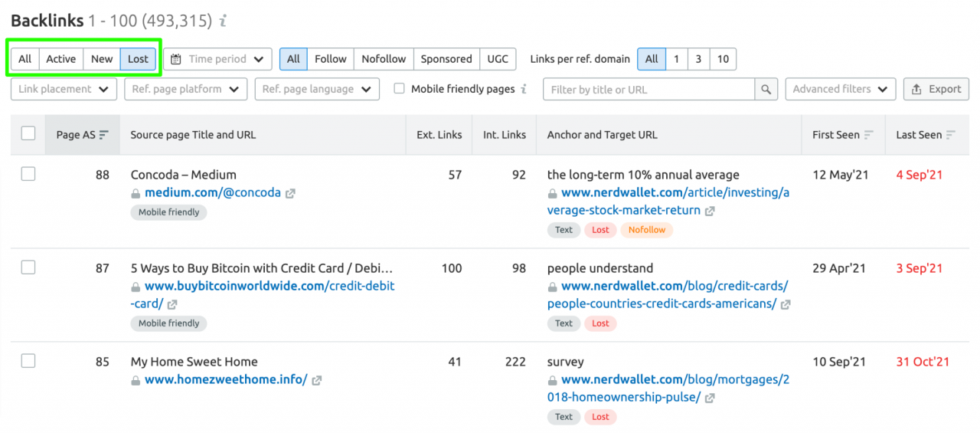Open the Time period dropdown

pyautogui.click(x=217, y=59)
